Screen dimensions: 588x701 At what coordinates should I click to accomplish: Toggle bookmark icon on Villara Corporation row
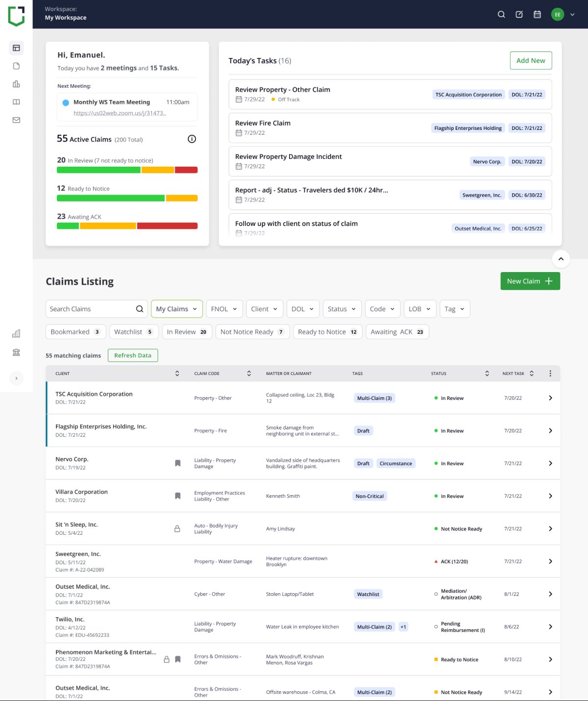(178, 496)
